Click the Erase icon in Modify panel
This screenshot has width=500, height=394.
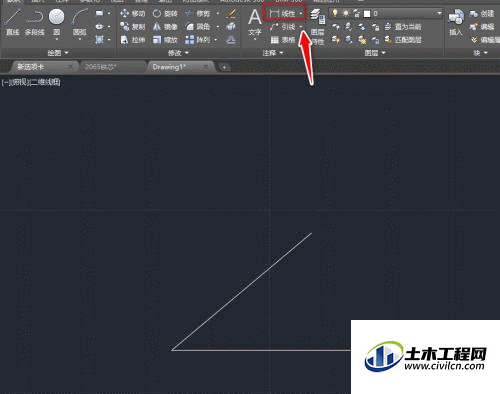(231, 13)
